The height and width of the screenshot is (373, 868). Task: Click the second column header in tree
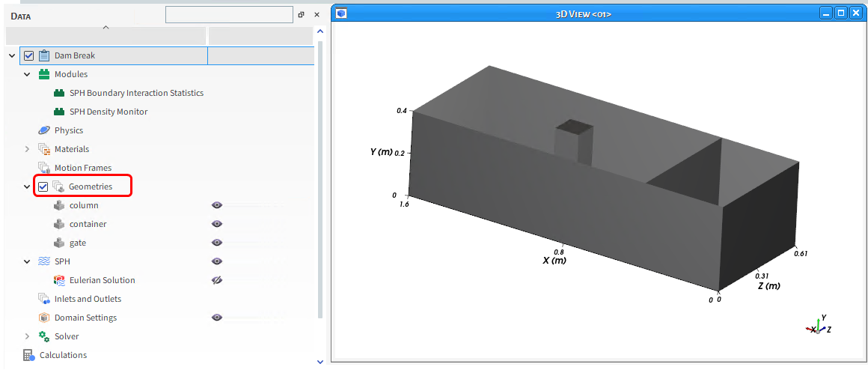click(260, 35)
